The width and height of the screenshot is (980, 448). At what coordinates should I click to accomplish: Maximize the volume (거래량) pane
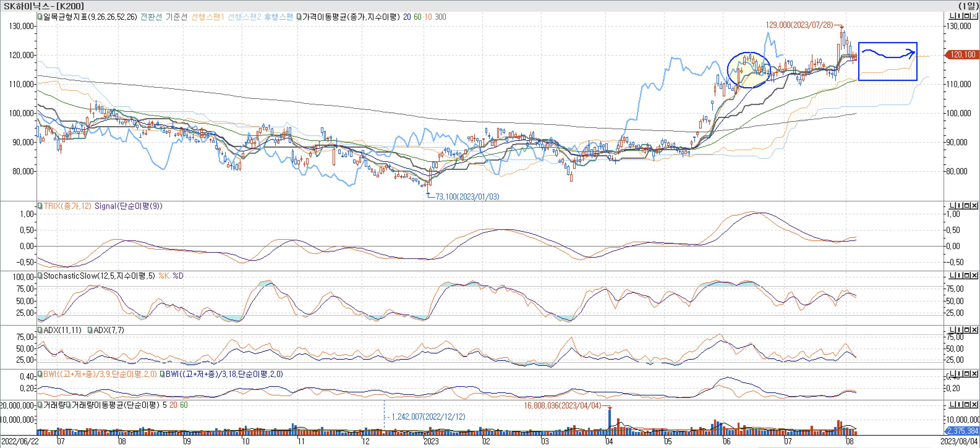click(x=967, y=404)
